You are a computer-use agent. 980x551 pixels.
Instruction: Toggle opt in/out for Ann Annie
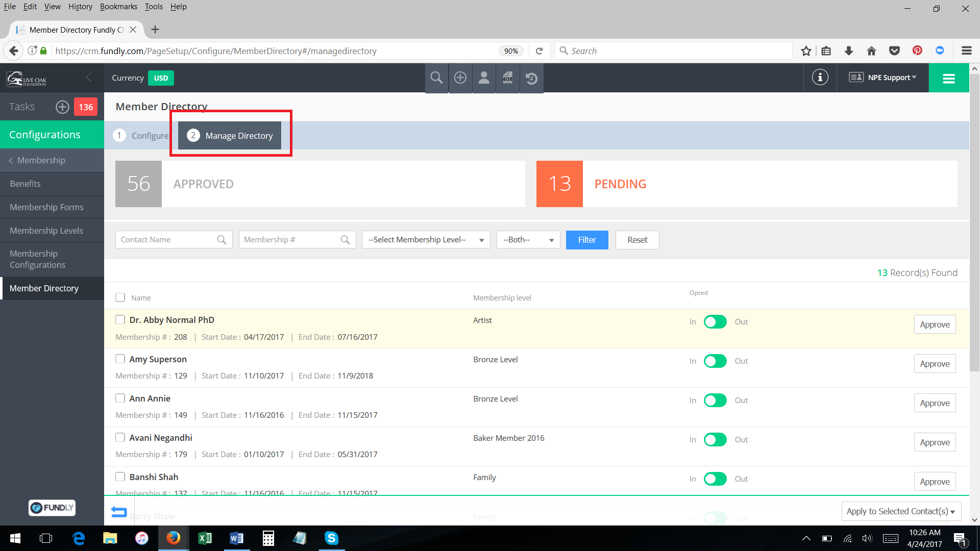coord(715,400)
